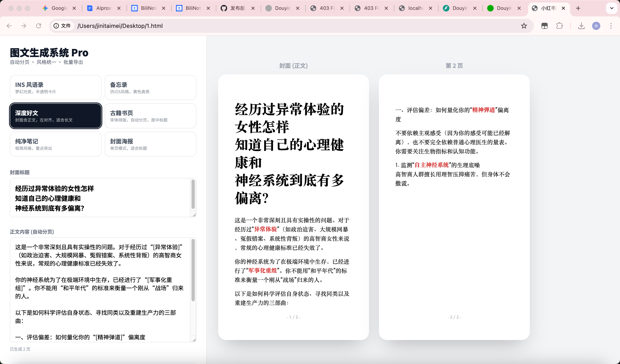Open the browser extensions puzzle icon
Viewport: 620px width, 364px height.
pyautogui.click(x=559, y=26)
